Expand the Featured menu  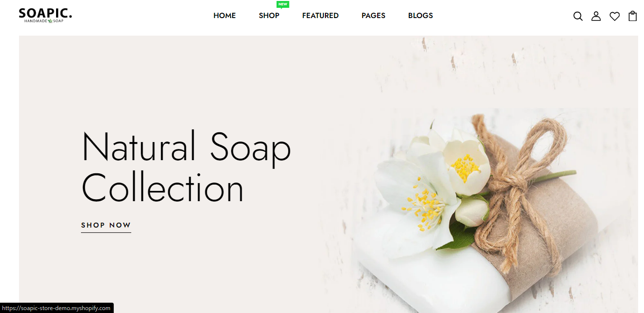(320, 16)
